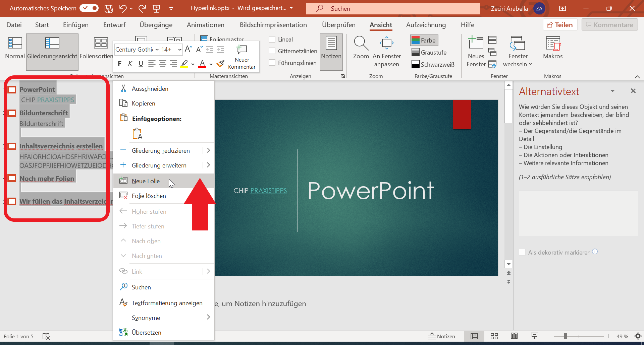The height and width of the screenshot is (345, 644).
Task: Paste using keep text only option
Action: pos(137,134)
